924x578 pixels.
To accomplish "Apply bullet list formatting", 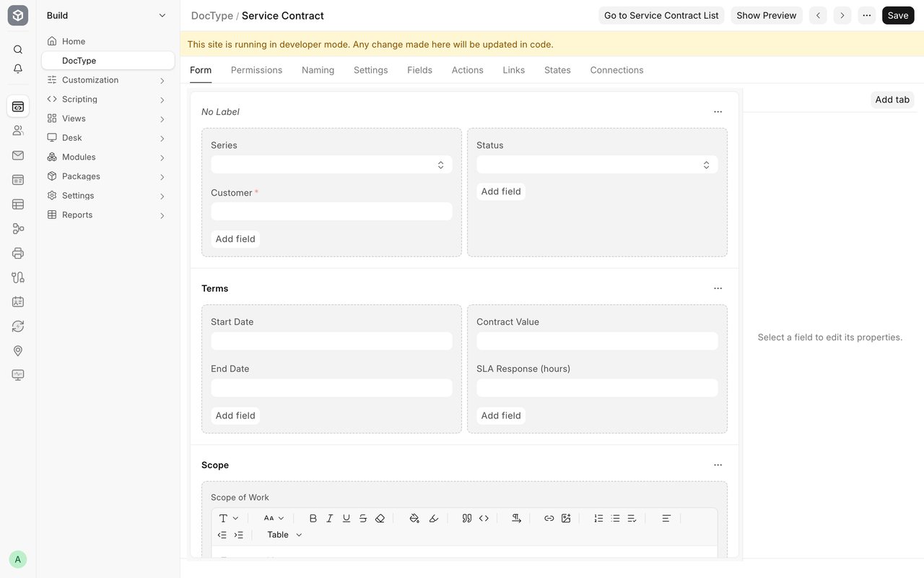I will (x=615, y=518).
